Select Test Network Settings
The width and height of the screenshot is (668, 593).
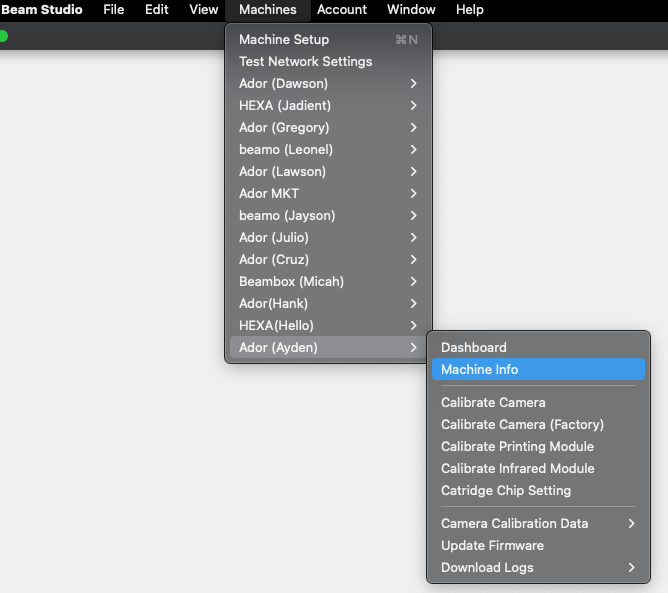pyautogui.click(x=328, y=61)
